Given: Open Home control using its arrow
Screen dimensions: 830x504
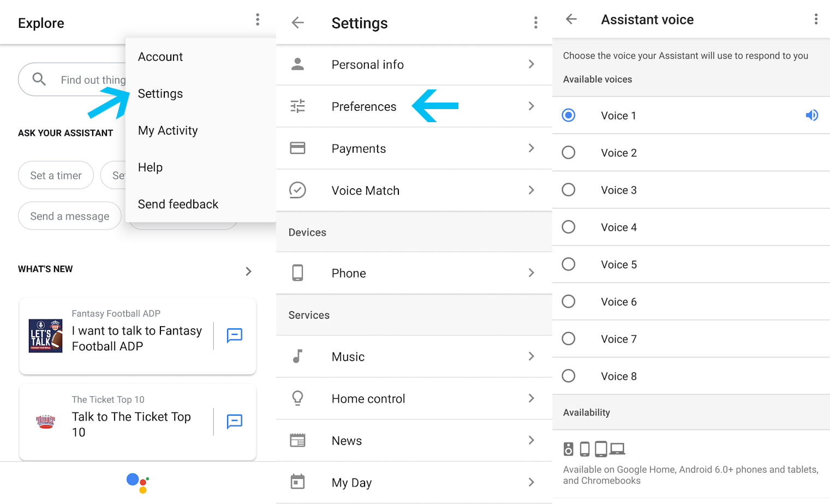Looking at the screenshot, I should click(531, 398).
